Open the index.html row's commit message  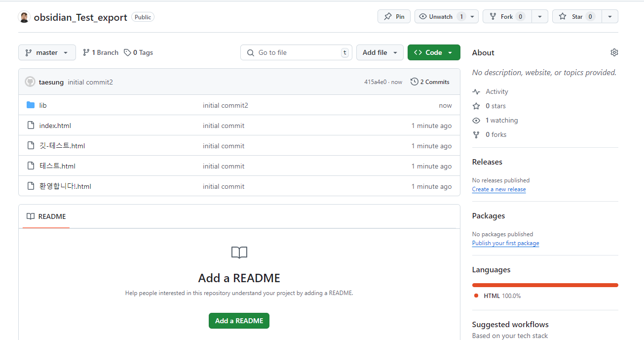point(224,126)
